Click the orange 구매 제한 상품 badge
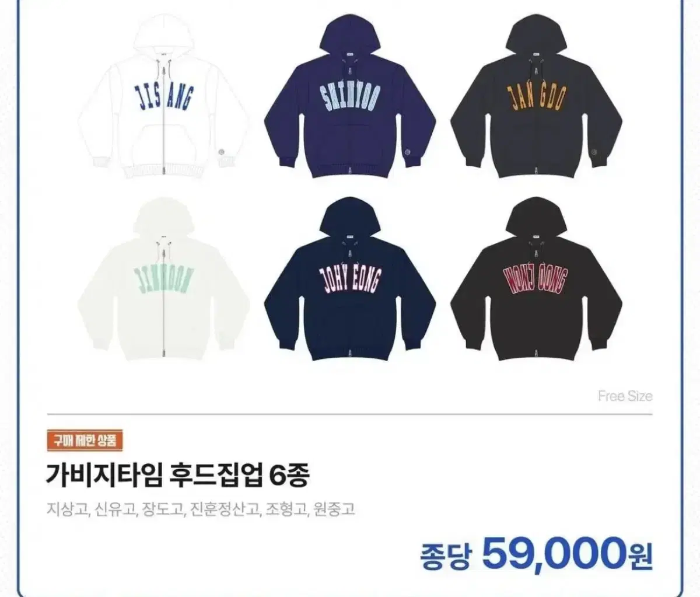The image size is (700, 597). coord(85,441)
